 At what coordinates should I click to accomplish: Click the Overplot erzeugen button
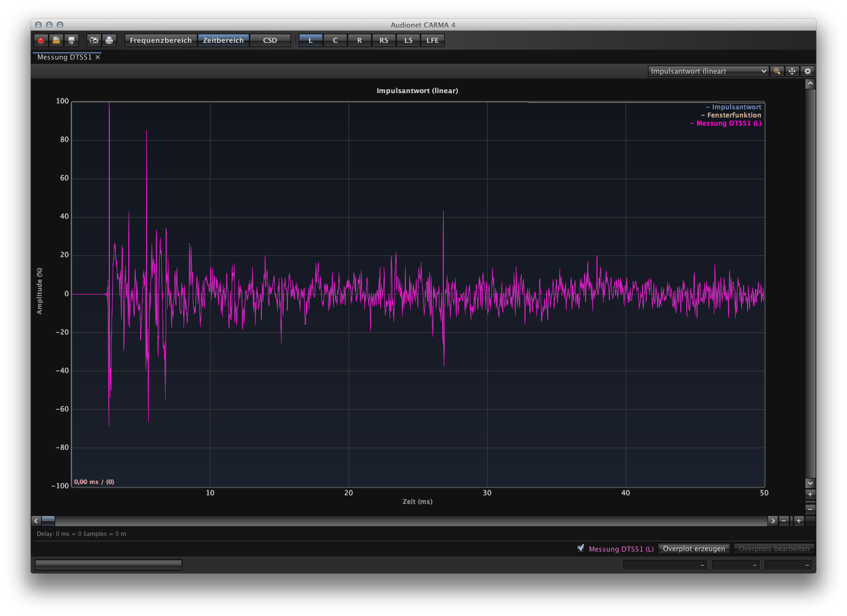click(x=694, y=549)
